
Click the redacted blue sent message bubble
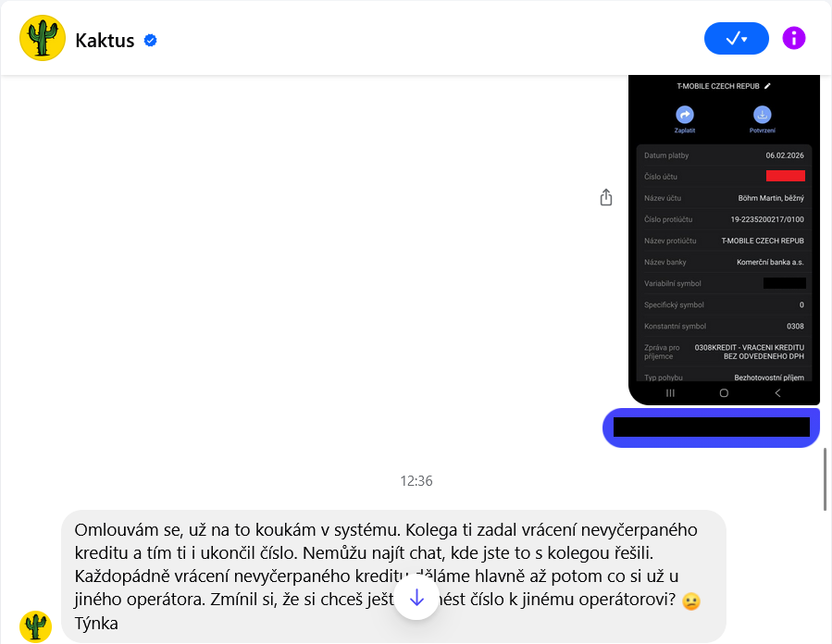coord(711,427)
